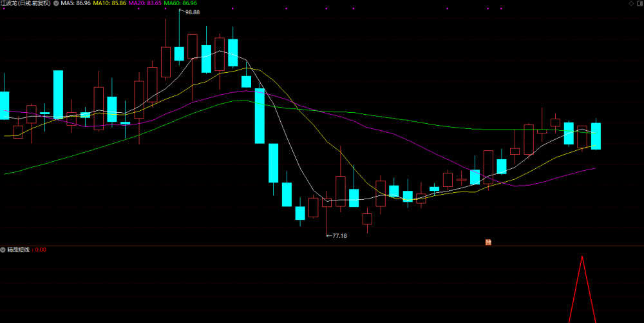Select the red spike peak in the indicator panel
644x323 pixels.
tap(582, 257)
